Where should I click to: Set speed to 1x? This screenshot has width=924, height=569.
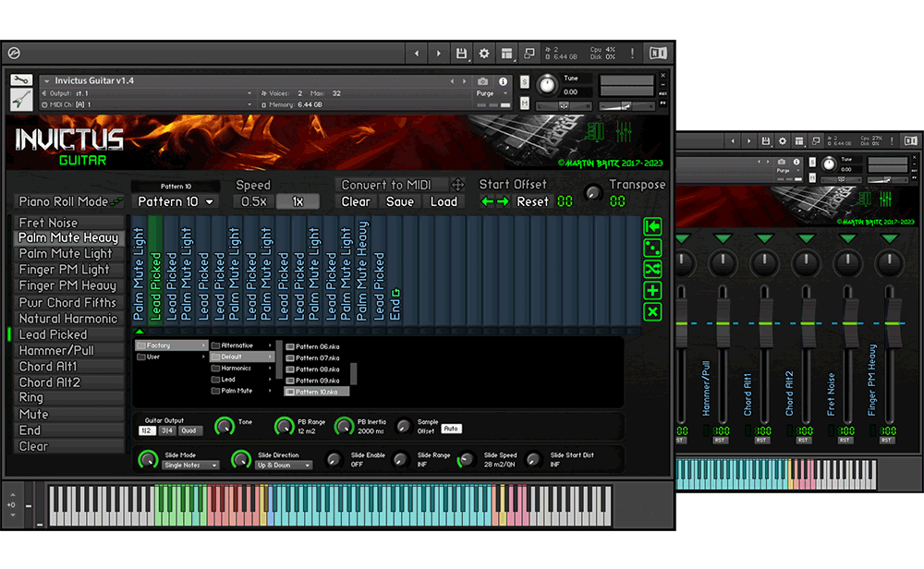298,201
